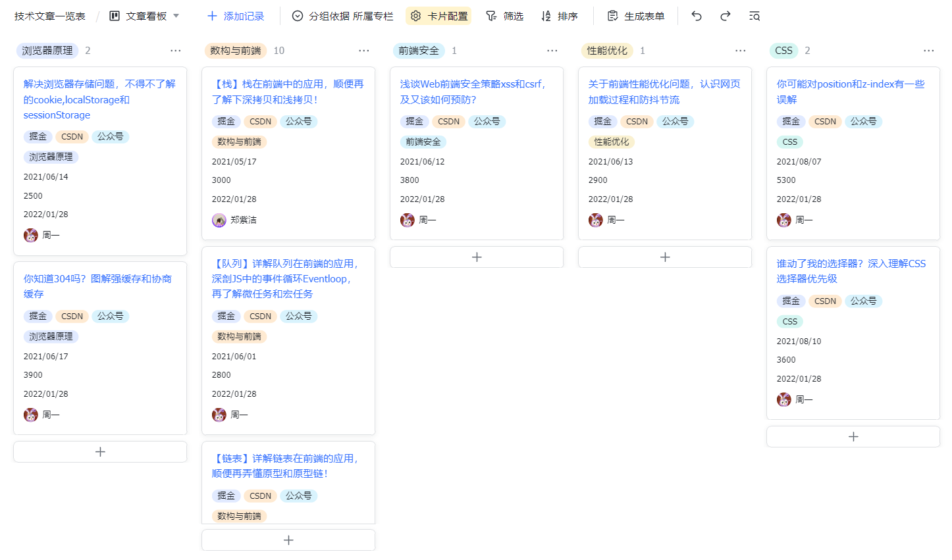
Task: Click date 2021/06/14 on storage card
Action: pyautogui.click(x=46, y=177)
